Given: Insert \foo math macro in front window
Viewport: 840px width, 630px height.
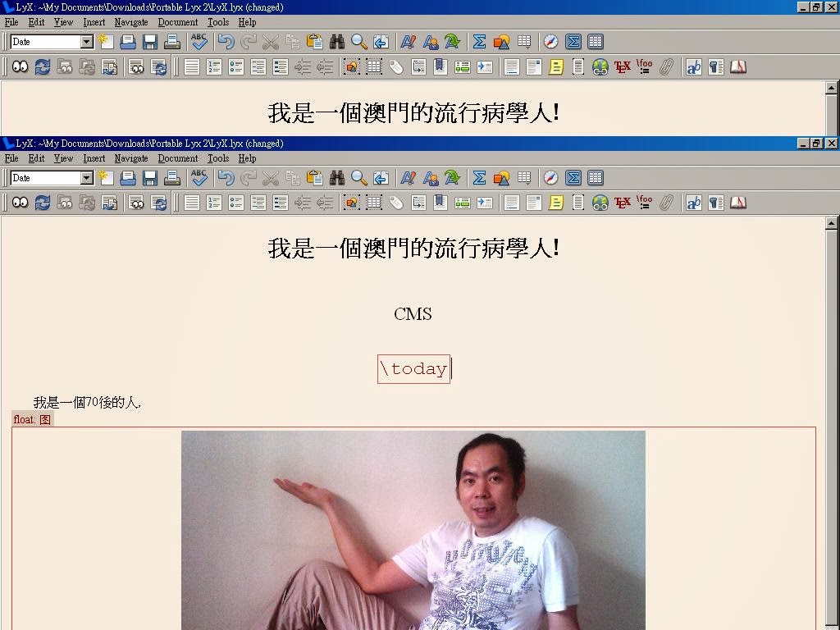Looking at the screenshot, I should click(644, 203).
